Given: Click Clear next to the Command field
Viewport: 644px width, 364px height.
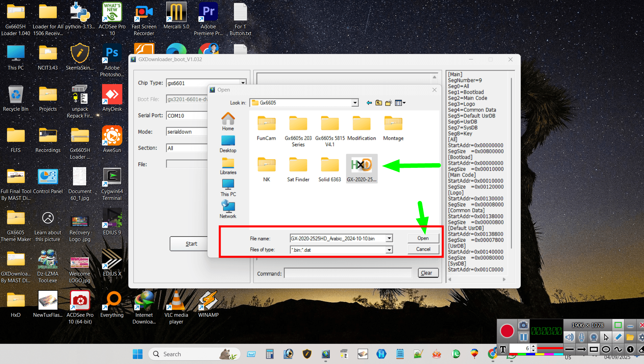Looking at the screenshot, I should (x=427, y=273).
